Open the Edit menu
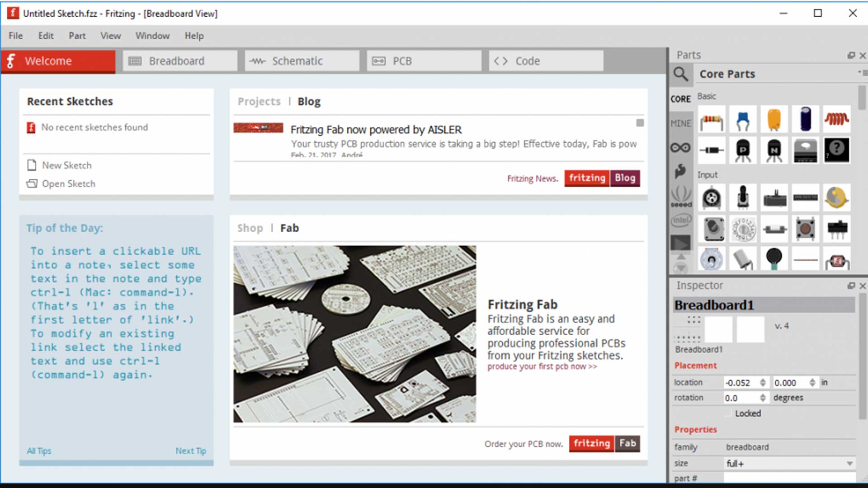868x488 pixels. pos(46,36)
